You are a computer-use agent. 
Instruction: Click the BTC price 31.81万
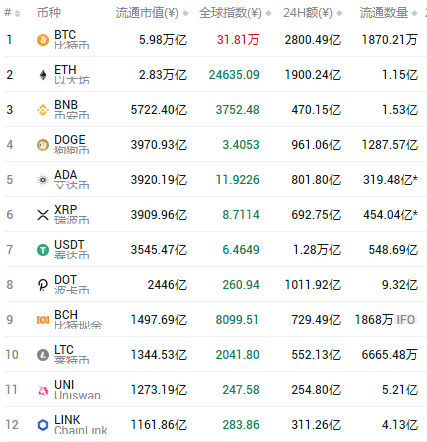point(238,40)
